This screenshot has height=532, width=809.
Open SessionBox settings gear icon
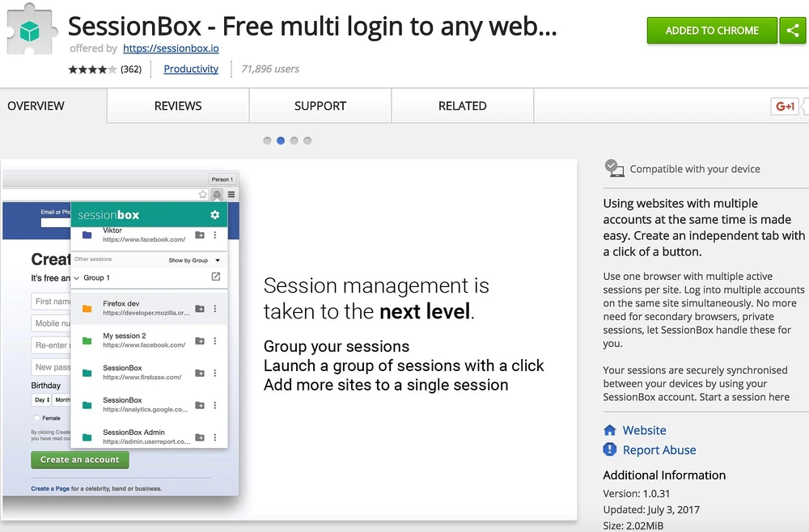[x=214, y=215]
